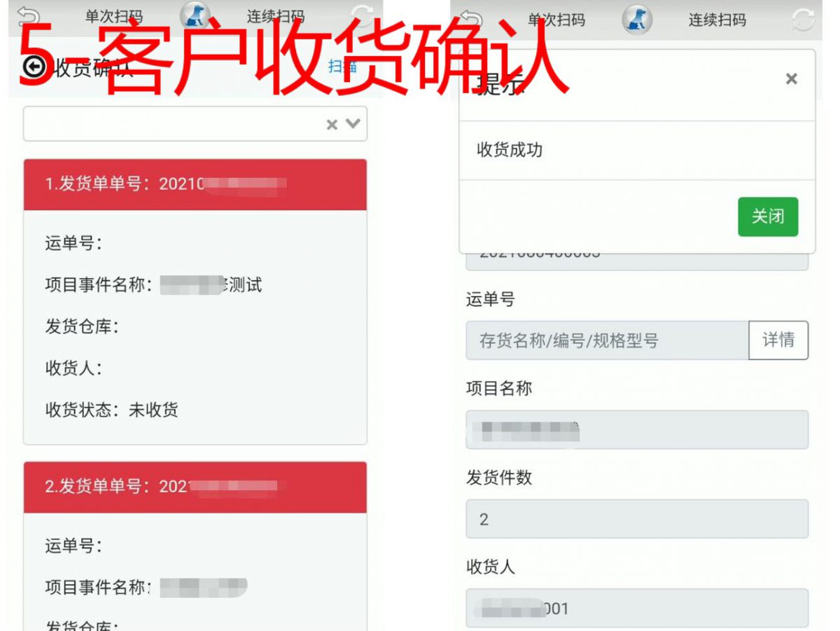The image size is (840, 631).
Task: Tap the refresh icon on right screen
Action: pyautogui.click(x=804, y=20)
